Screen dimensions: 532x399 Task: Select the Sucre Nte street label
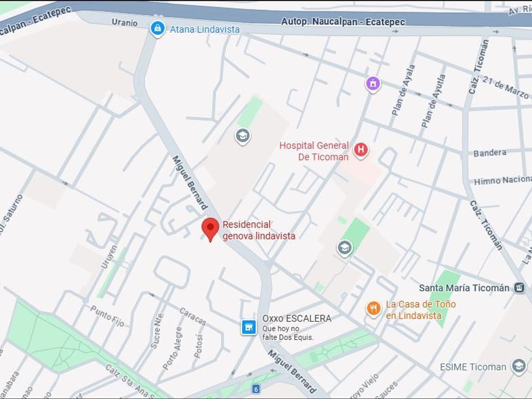tap(157, 331)
